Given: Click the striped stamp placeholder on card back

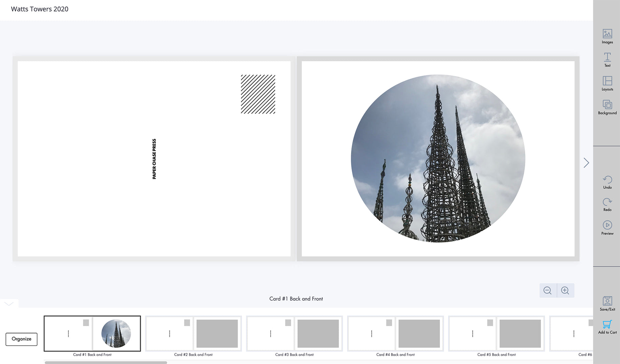Looking at the screenshot, I should 258,94.
